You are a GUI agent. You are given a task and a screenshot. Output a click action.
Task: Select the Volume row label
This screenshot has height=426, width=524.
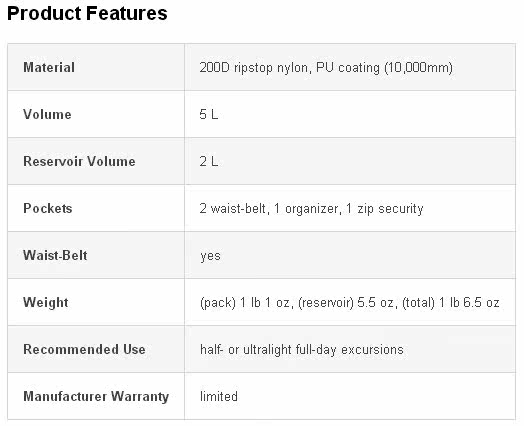47,115
